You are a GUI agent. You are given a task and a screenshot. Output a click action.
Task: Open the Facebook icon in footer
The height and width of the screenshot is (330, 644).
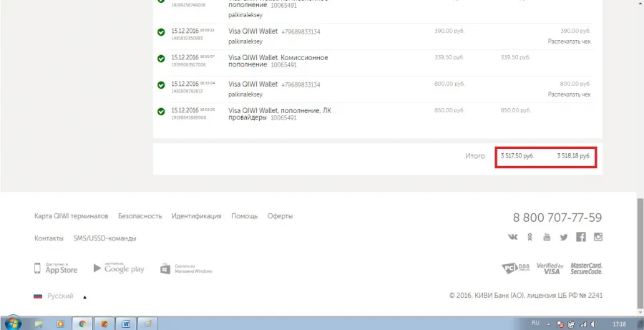tap(581, 237)
